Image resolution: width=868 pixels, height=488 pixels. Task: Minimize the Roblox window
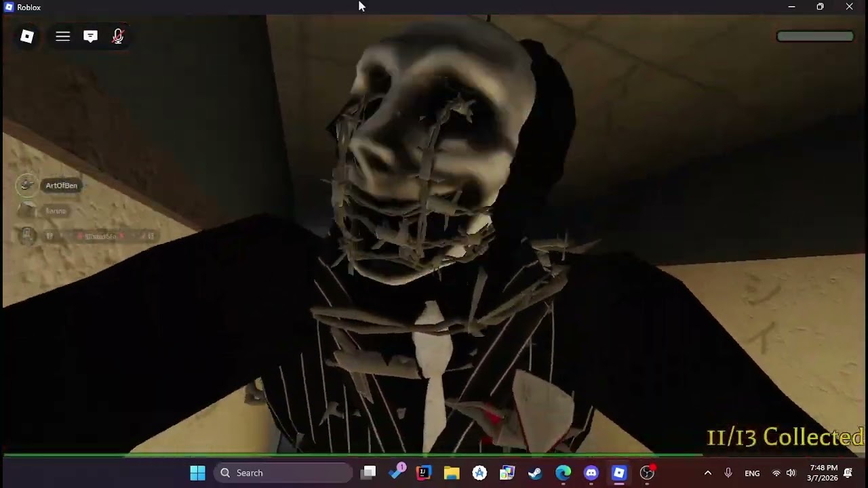(x=791, y=7)
